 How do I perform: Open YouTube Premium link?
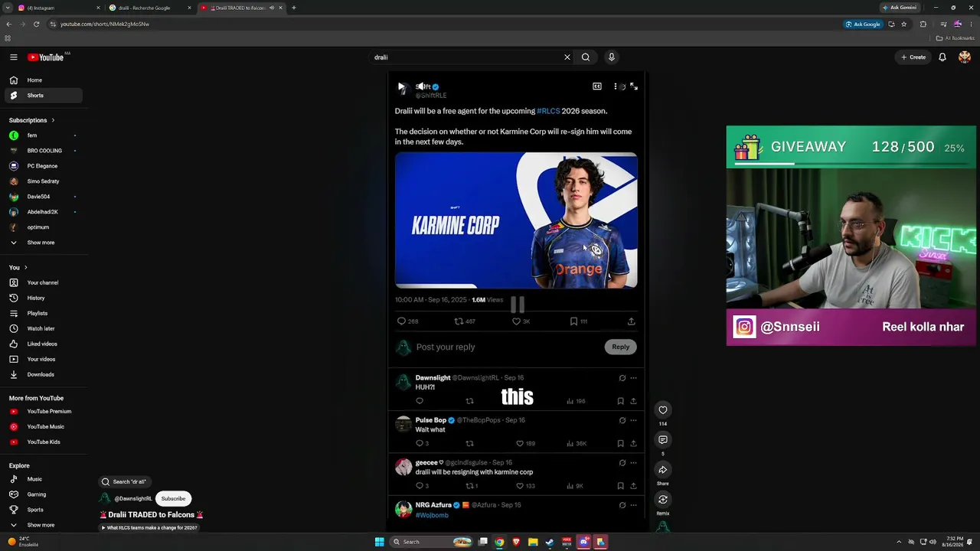43,412
